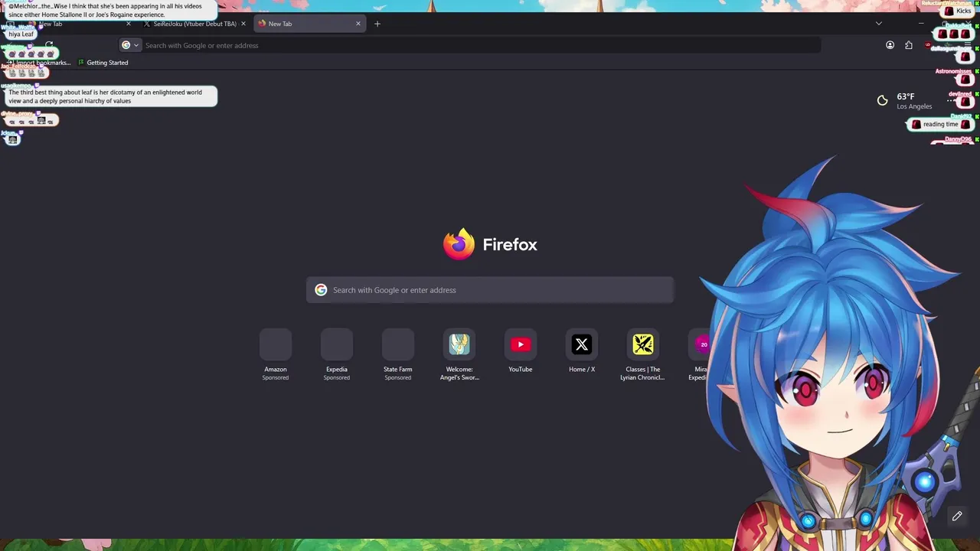The height and width of the screenshot is (551, 980).
Task: Open the Welcome: Angel's Sword shortcut
Action: coord(459,344)
